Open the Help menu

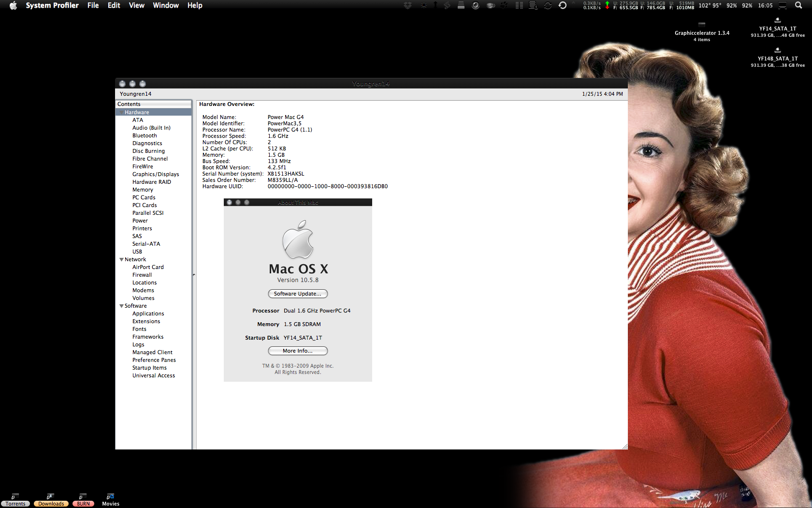click(x=195, y=5)
